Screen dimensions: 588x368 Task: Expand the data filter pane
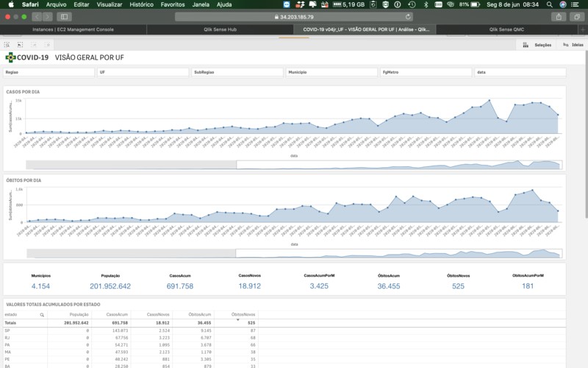(520, 72)
